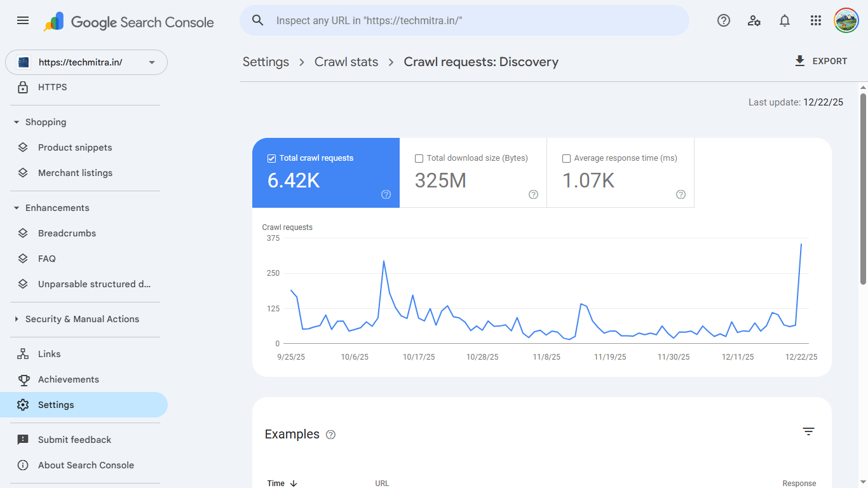The height and width of the screenshot is (488, 868).
Task: Uncheck the Total crawl requests checkbox
Action: pyautogui.click(x=272, y=158)
